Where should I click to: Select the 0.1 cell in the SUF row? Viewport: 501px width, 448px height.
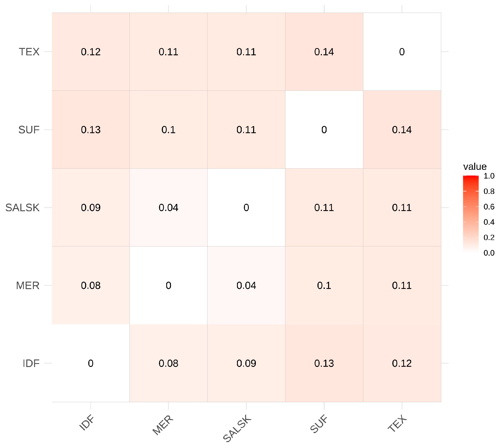pos(168,130)
